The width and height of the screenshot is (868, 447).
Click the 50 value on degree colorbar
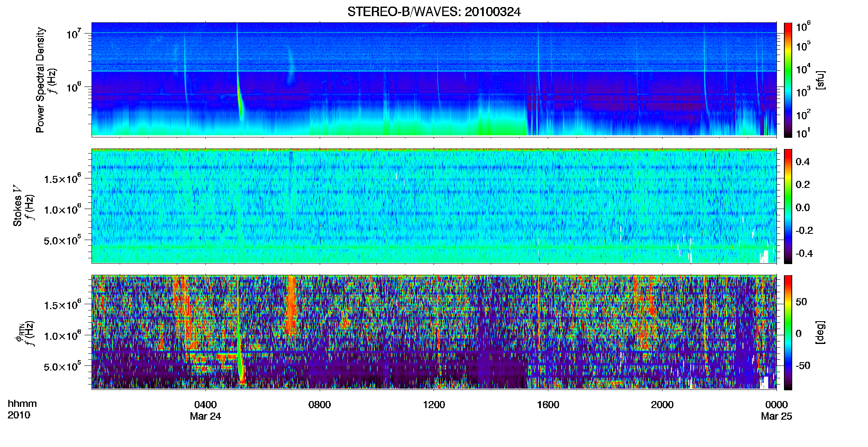pos(801,302)
